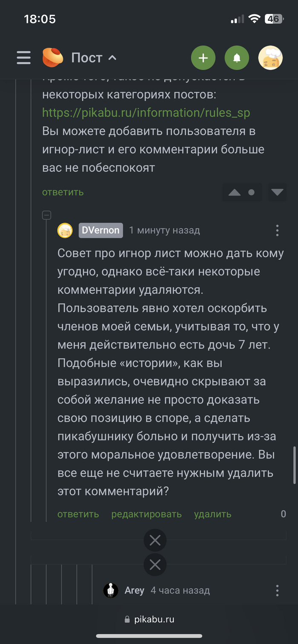
Task: Close the lower X circle button
Action: (155, 565)
